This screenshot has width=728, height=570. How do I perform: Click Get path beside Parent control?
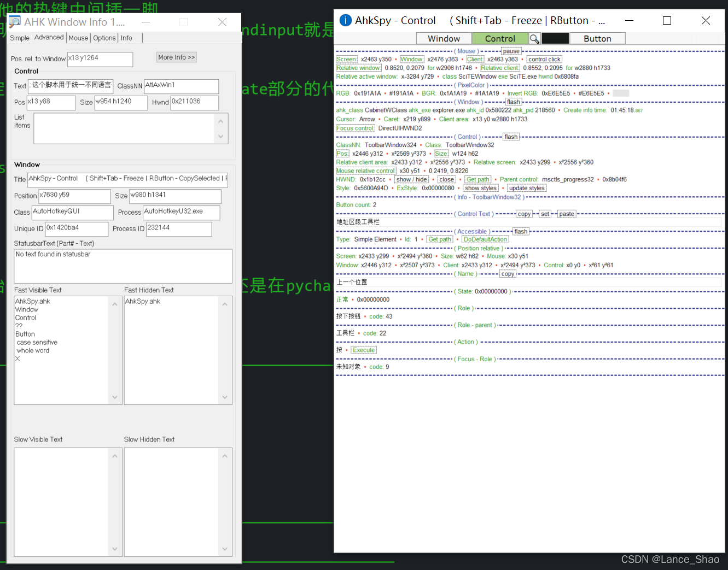coord(478,179)
